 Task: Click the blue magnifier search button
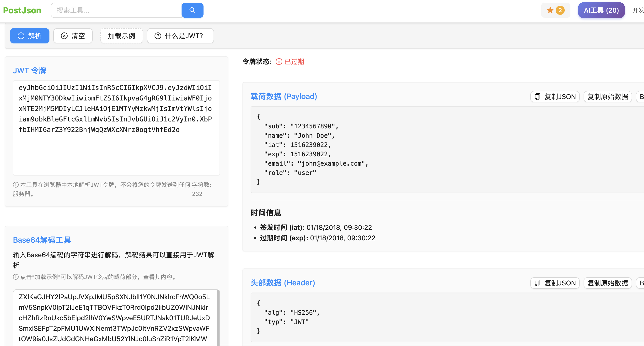(x=192, y=10)
